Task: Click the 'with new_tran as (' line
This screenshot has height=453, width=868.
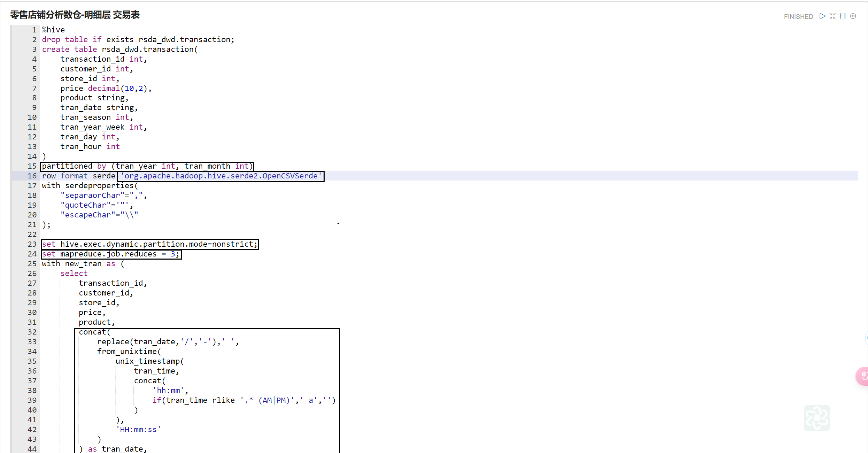Action: [x=83, y=264]
